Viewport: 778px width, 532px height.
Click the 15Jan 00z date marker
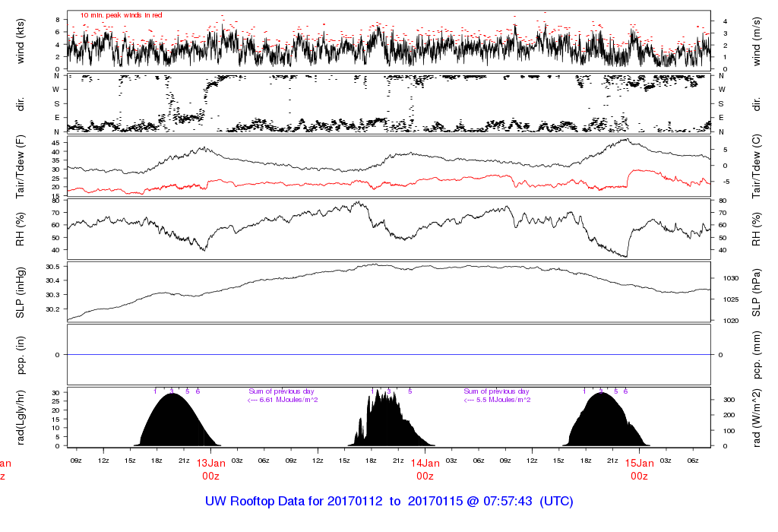tap(639, 469)
